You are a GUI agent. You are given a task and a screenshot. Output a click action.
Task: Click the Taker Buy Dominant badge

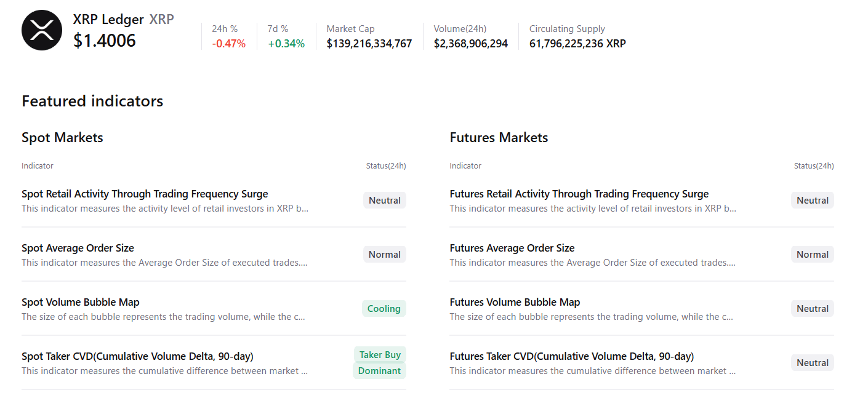tap(380, 363)
